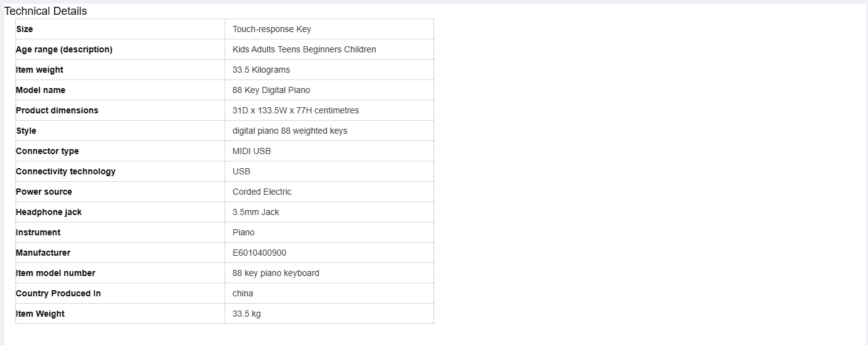Select 31D x 133.5W x 77H centimetres

tap(295, 110)
